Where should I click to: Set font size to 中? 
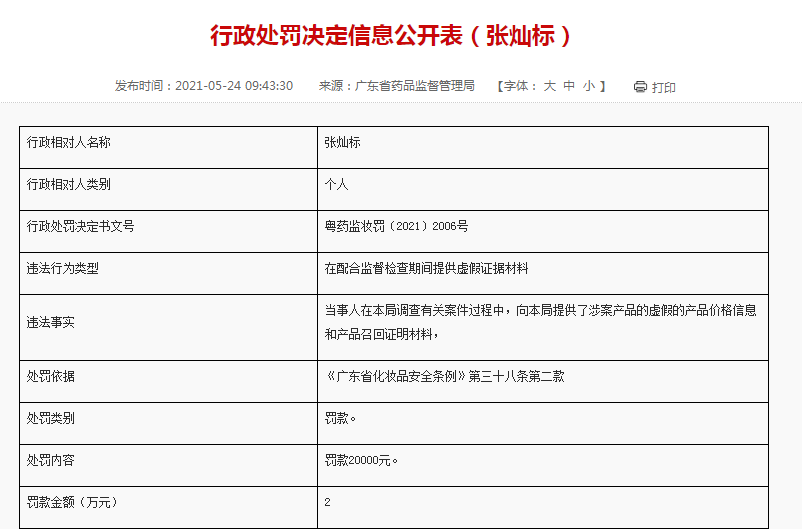click(569, 86)
